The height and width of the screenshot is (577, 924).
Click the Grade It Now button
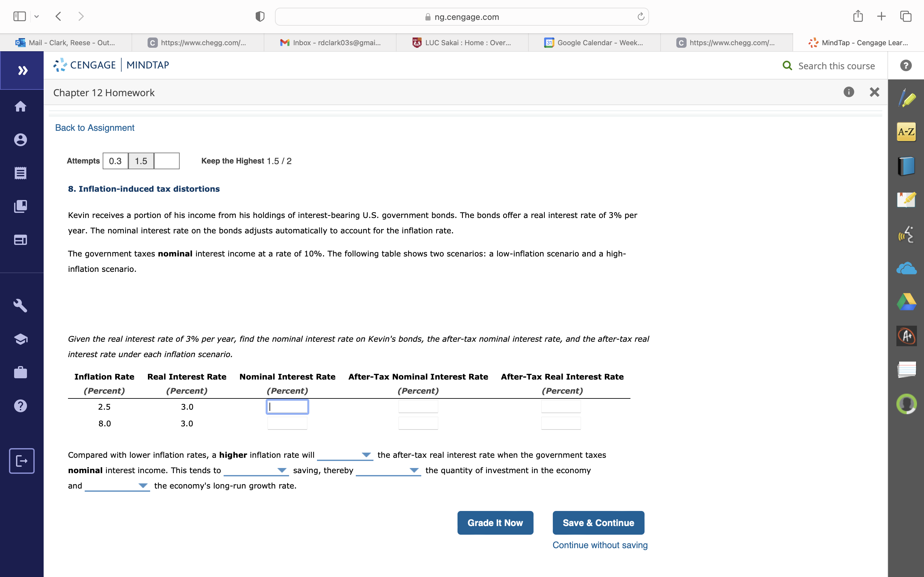(495, 523)
